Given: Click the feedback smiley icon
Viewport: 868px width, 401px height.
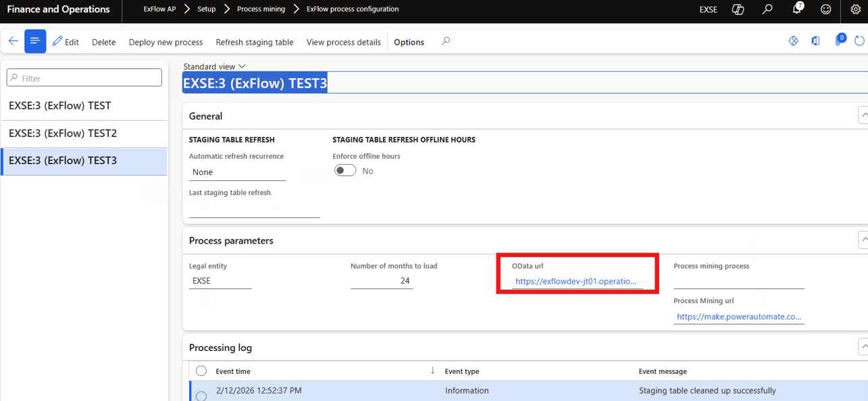Looking at the screenshot, I should [825, 9].
